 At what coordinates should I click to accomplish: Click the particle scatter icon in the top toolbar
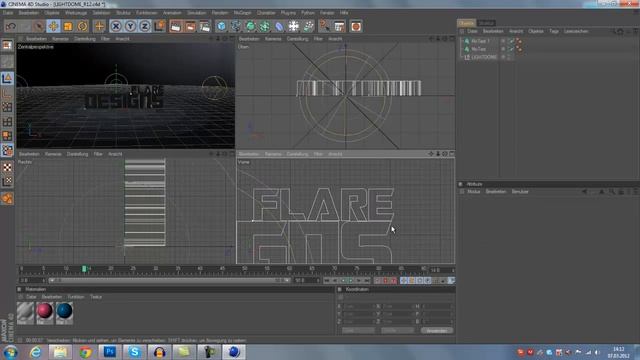[x=308, y=26]
